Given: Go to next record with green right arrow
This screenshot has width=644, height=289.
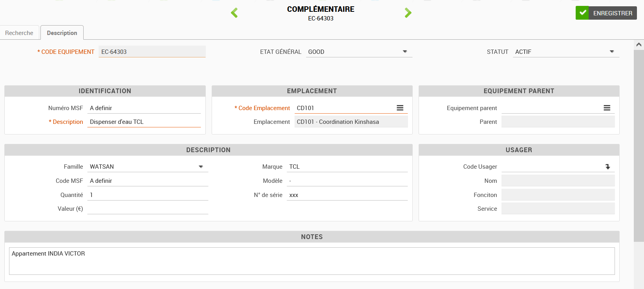Looking at the screenshot, I should coord(408,13).
